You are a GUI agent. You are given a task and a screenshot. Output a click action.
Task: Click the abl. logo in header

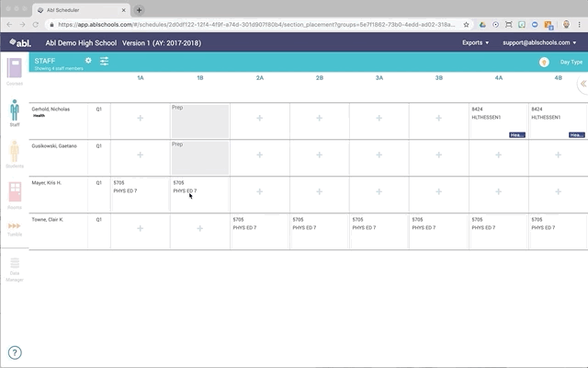coord(19,42)
